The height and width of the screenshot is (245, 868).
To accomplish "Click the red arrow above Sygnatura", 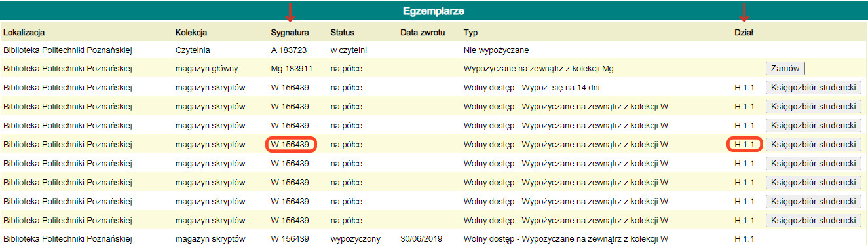I will click(290, 11).
